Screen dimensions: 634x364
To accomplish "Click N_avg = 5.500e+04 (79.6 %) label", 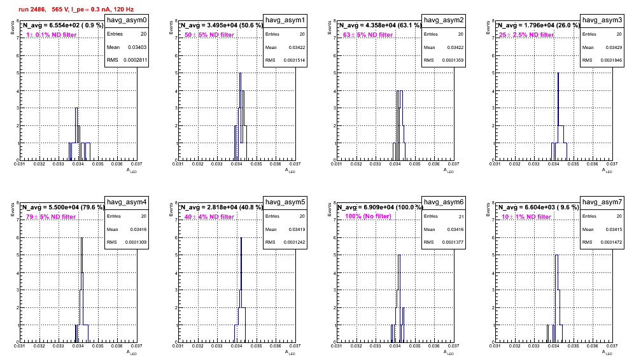I will [x=63, y=207].
